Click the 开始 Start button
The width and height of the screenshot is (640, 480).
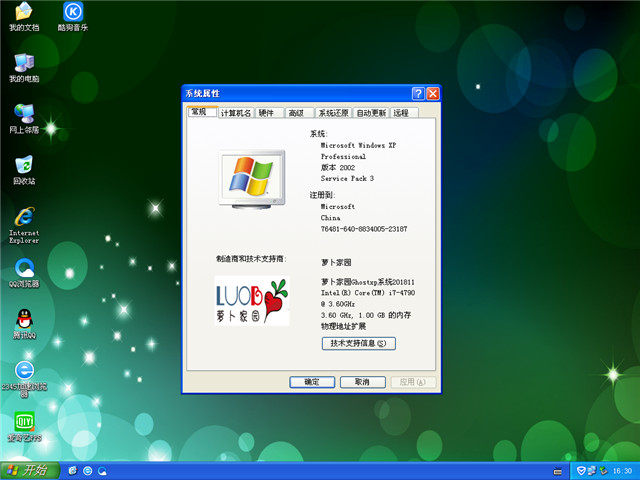pos(29,471)
